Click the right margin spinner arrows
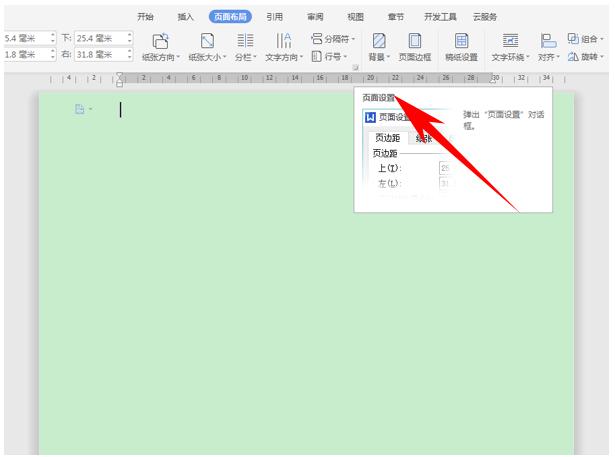 tap(129, 54)
